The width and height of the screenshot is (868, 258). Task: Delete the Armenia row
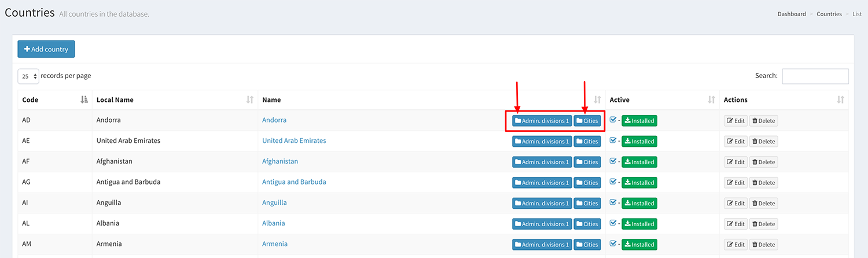[763, 245]
